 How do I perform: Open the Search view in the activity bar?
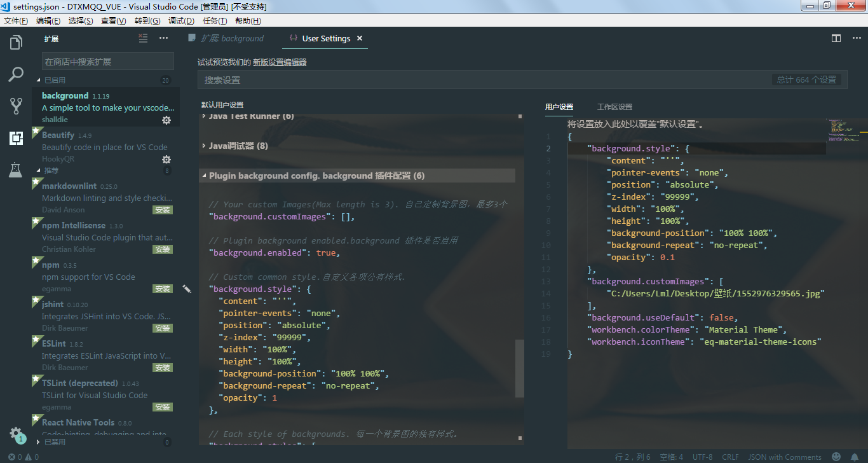pyautogui.click(x=16, y=74)
